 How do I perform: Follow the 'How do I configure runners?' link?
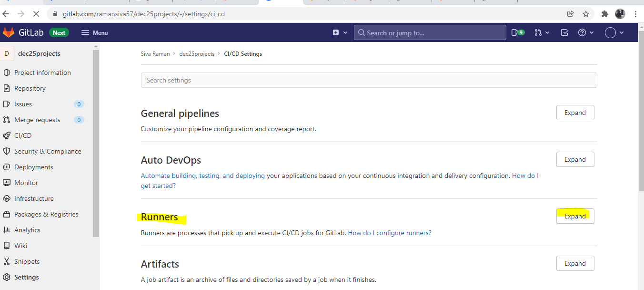point(390,233)
